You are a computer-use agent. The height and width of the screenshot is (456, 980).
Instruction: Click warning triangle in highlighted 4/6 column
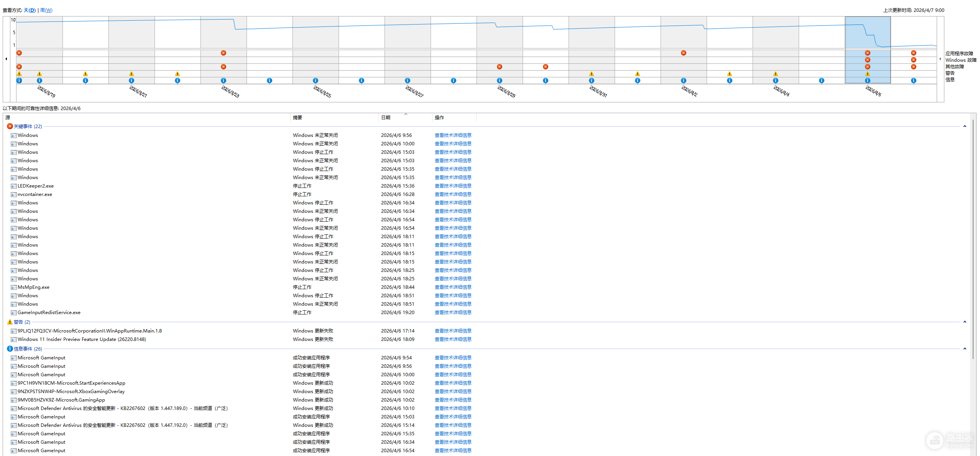868,74
